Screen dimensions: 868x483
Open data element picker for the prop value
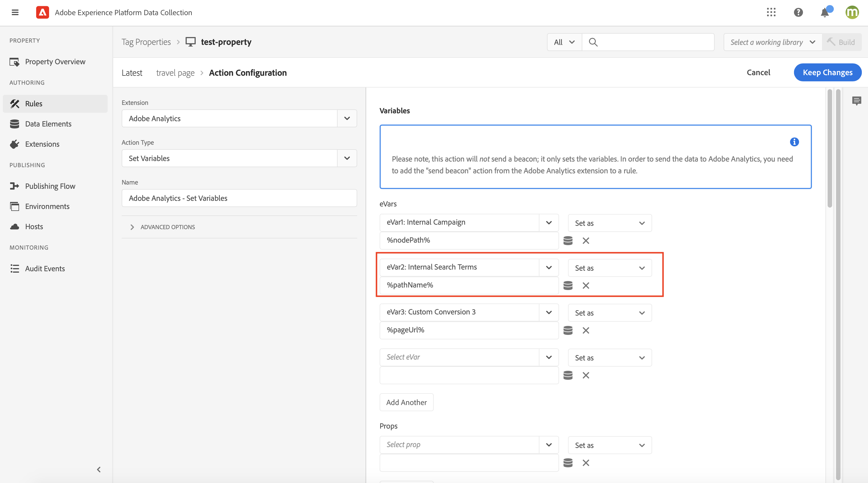click(x=568, y=463)
